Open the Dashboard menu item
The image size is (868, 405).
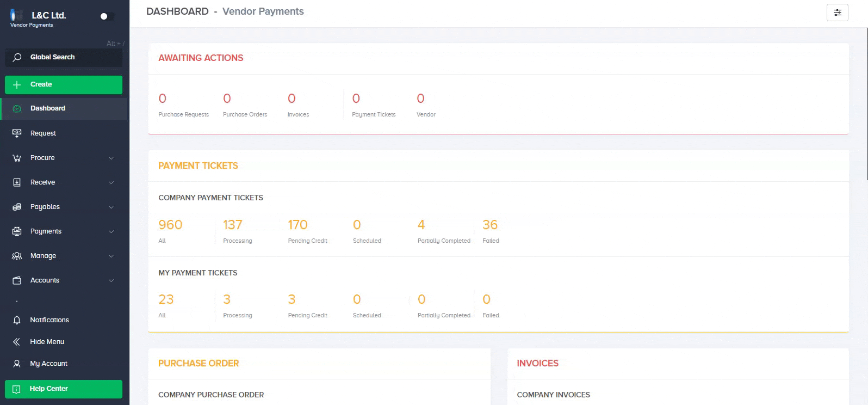[x=64, y=108]
